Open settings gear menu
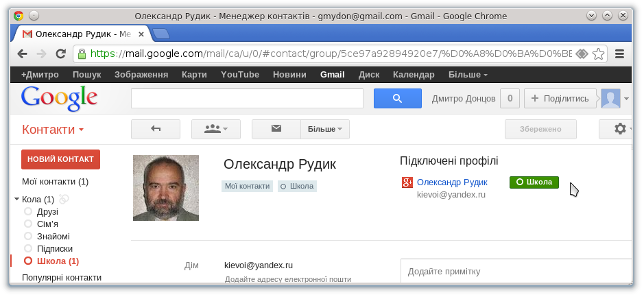 (x=620, y=129)
